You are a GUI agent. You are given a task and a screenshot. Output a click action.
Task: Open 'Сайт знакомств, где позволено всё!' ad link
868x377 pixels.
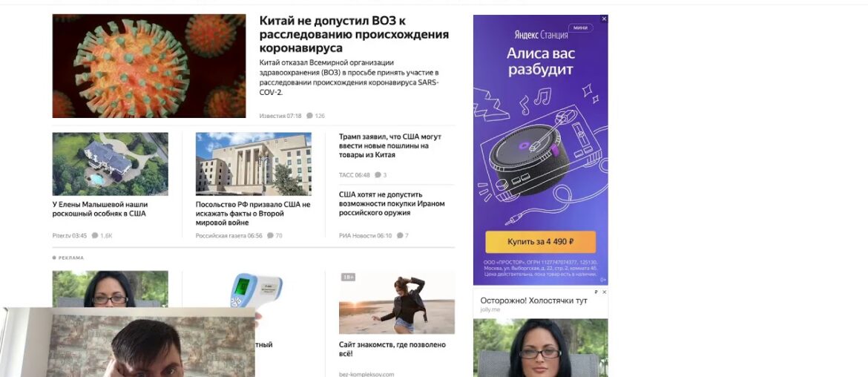click(392, 349)
